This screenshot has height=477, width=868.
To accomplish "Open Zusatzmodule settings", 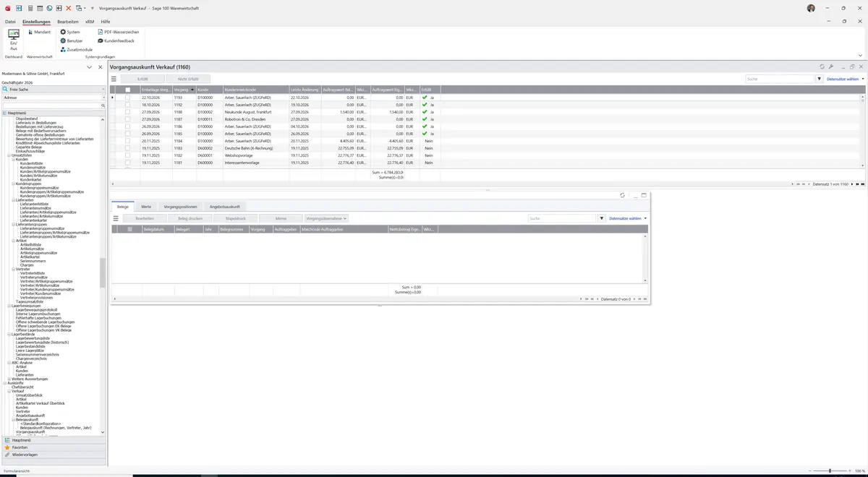I will click(77, 49).
